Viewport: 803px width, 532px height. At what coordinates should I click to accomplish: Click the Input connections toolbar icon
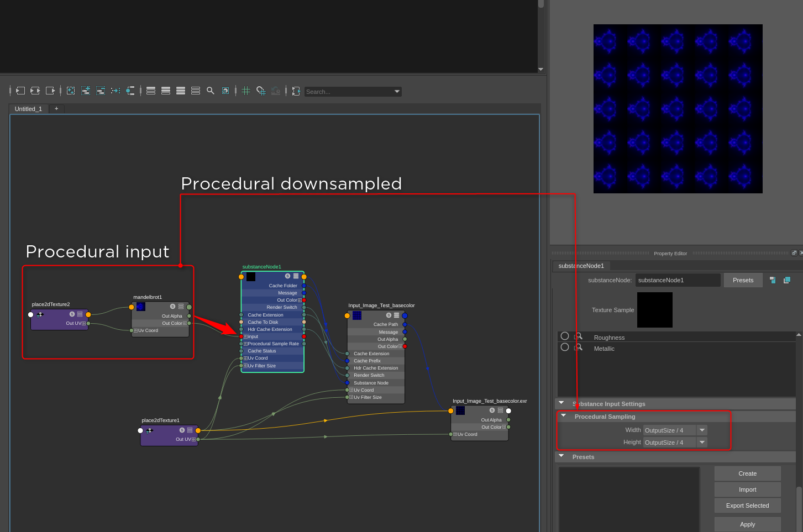20,91
